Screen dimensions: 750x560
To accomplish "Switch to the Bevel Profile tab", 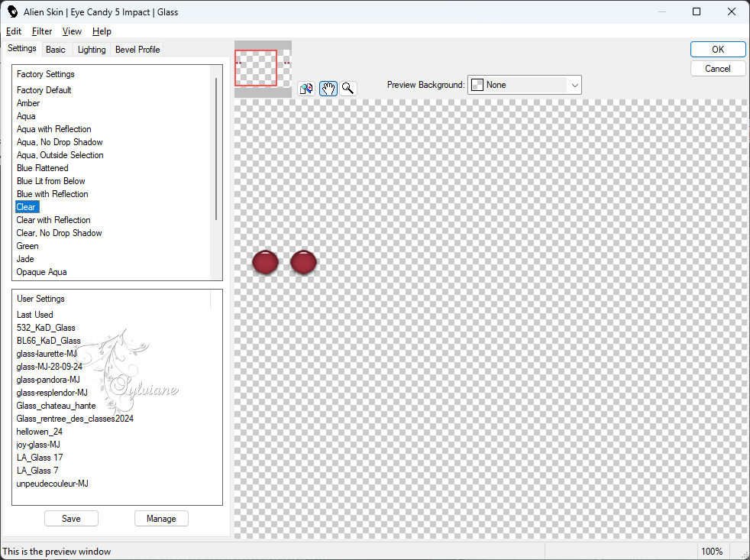I will (137, 50).
